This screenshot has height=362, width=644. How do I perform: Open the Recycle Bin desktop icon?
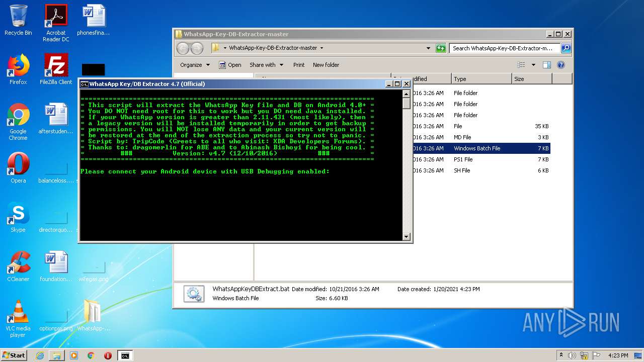tap(18, 20)
